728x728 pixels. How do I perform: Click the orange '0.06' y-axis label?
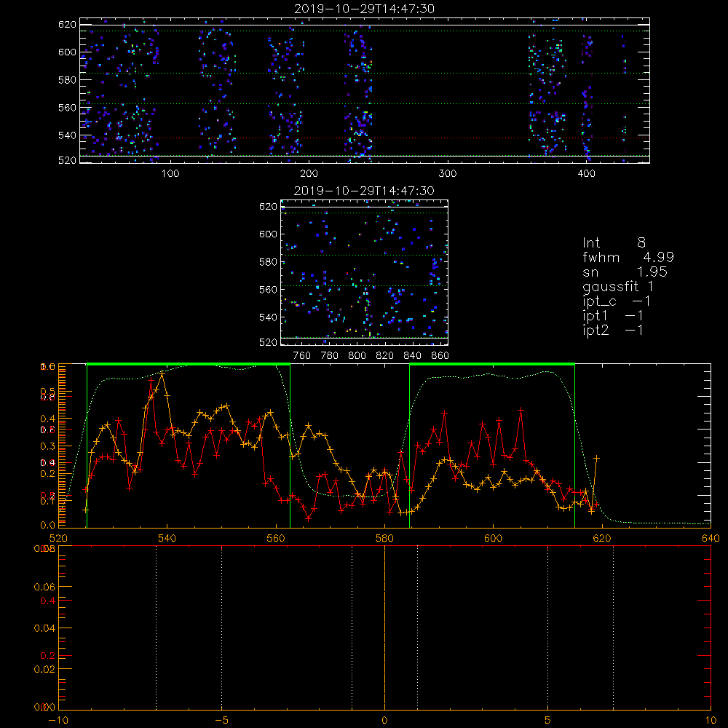44,587
